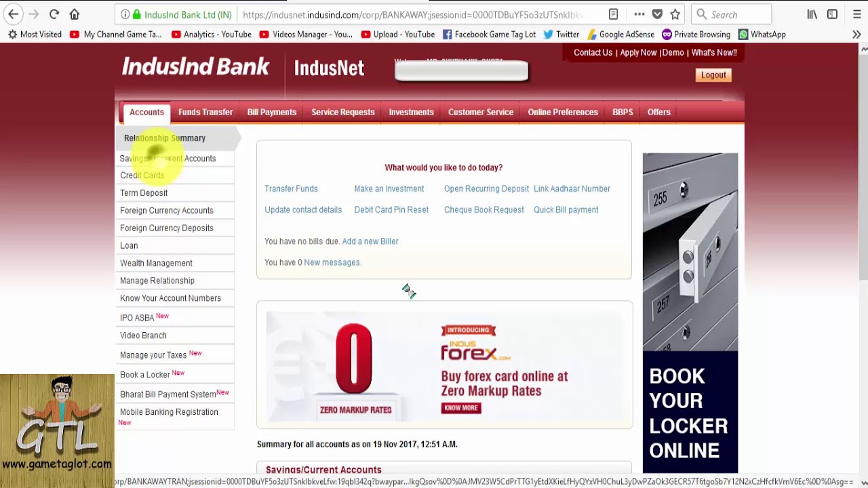The image size is (868, 488).
Task: Select the Accounts tab
Action: click(x=146, y=113)
